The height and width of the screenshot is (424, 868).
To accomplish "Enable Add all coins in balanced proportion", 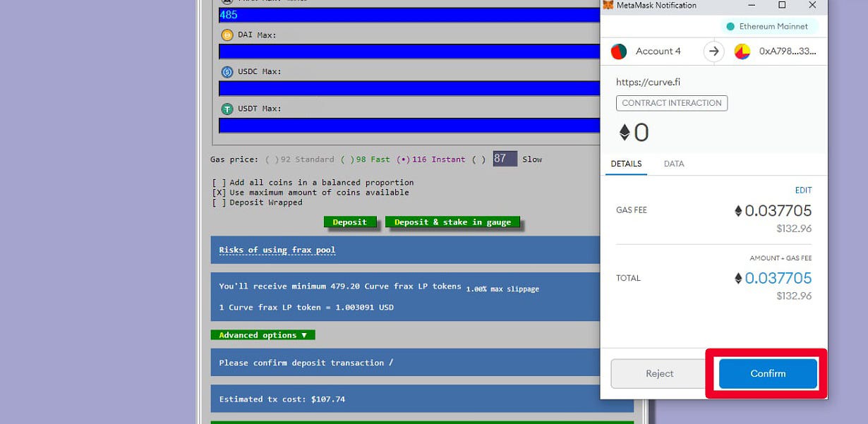I will click(219, 183).
